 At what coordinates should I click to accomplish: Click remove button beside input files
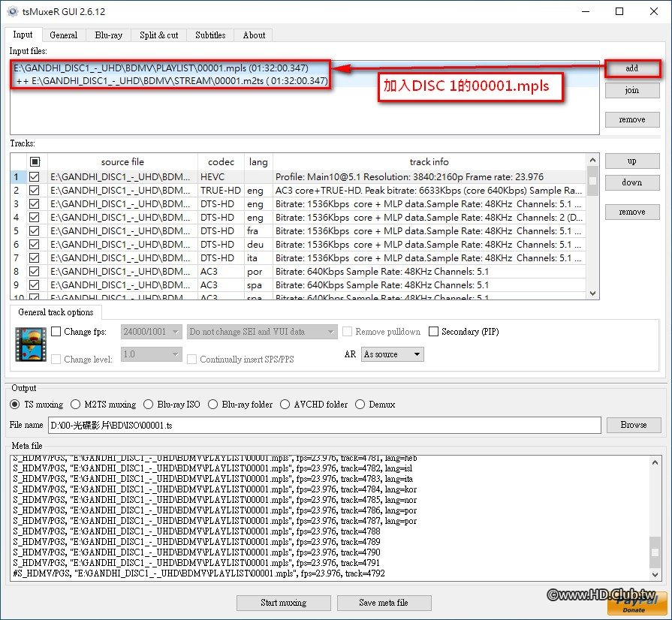(x=632, y=119)
